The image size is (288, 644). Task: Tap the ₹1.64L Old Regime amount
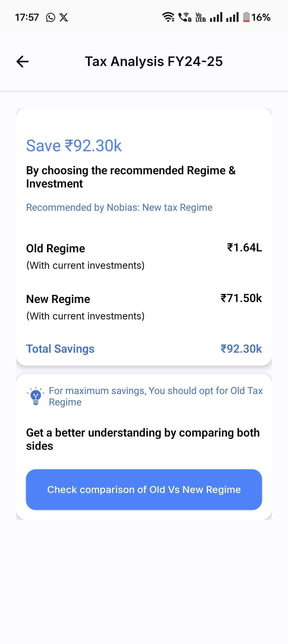pyautogui.click(x=245, y=248)
